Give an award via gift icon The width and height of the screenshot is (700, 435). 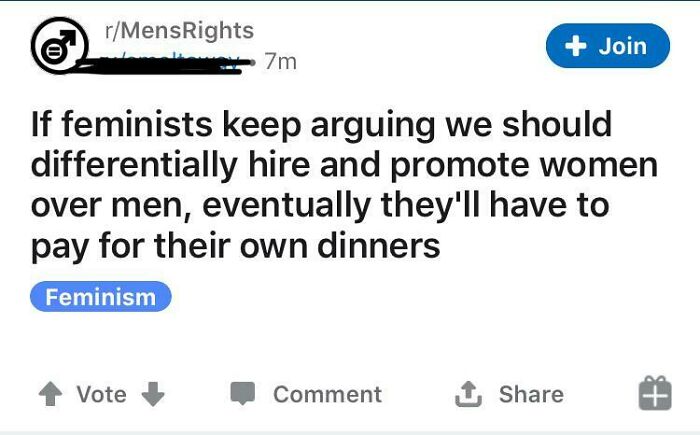point(654,393)
